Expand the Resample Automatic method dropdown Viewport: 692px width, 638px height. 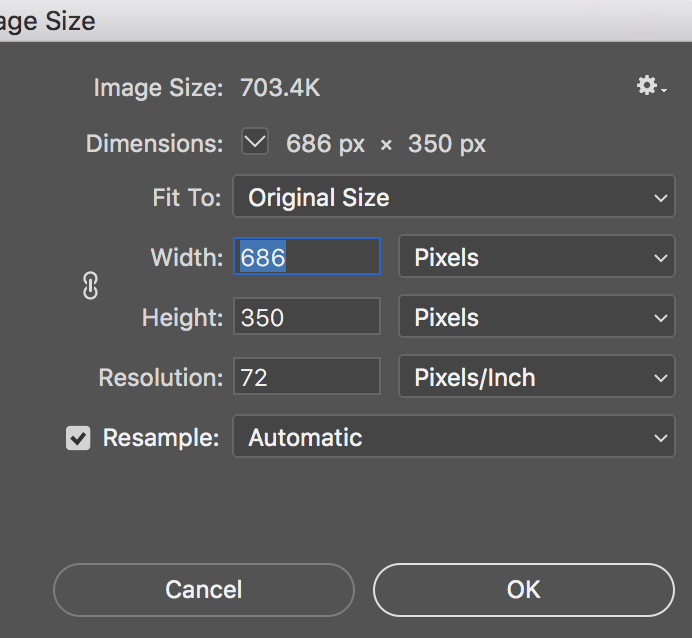click(x=454, y=438)
